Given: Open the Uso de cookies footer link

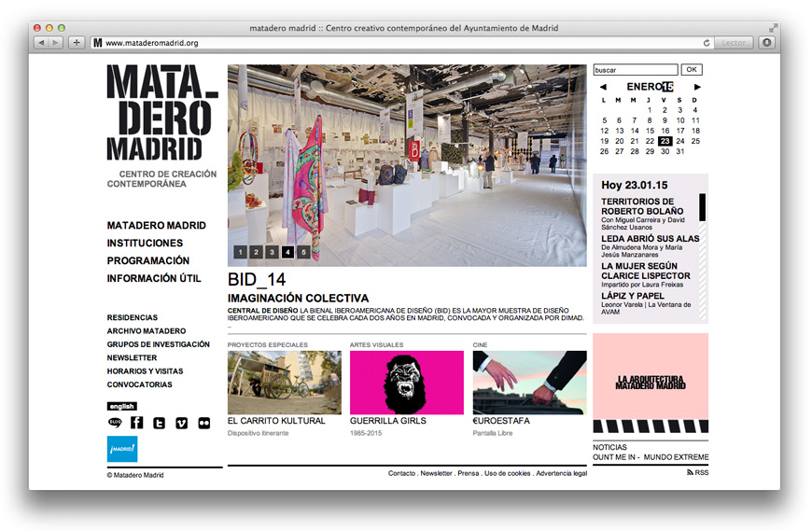Looking at the screenshot, I should [x=508, y=473].
